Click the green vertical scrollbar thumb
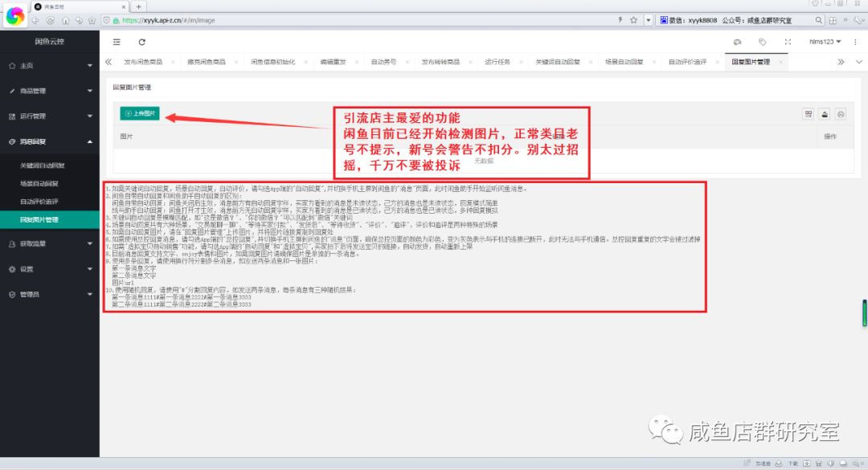Image resolution: width=868 pixels, height=470 pixels. (x=864, y=313)
